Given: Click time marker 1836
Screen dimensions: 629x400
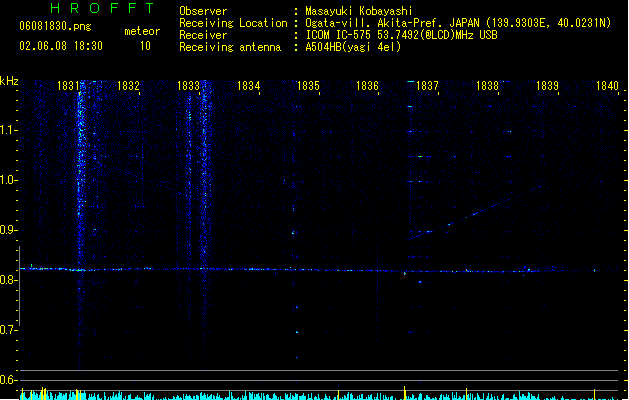Looking at the screenshot, I should (x=367, y=86).
